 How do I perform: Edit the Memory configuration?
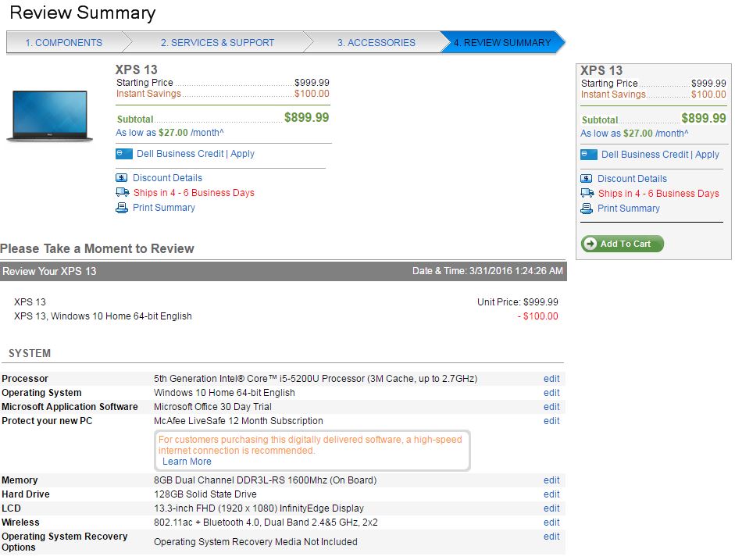(x=551, y=480)
